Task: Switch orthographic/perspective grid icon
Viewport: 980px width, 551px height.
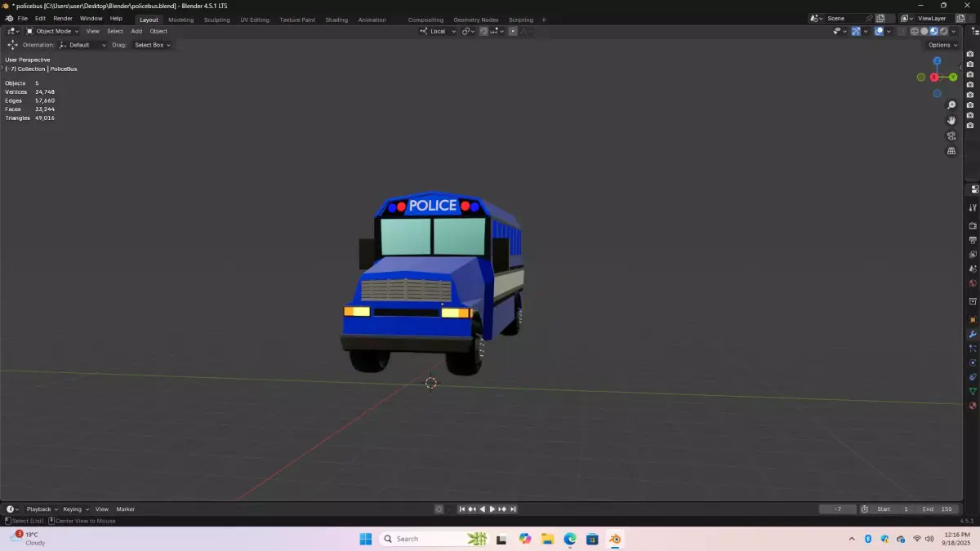Action: [x=951, y=151]
